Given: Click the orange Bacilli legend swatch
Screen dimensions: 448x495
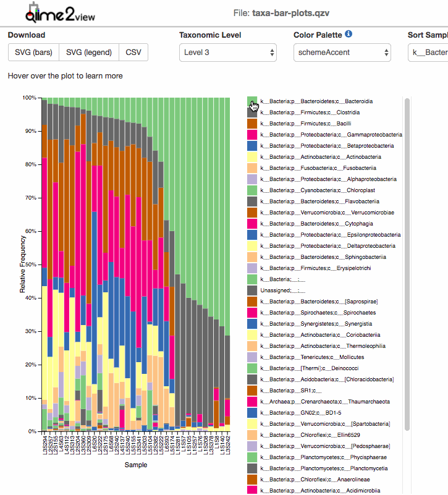Looking at the screenshot, I should click(252, 124).
